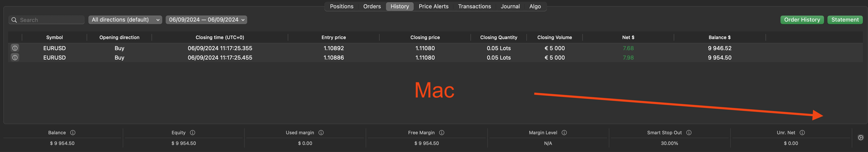868x152 pixels.
Task: Open the All directions dropdown
Action: pyautogui.click(x=125, y=20)
